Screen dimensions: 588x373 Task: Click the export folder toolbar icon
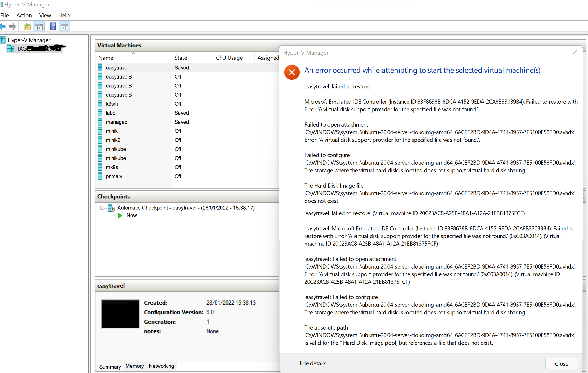click(27, 26)
